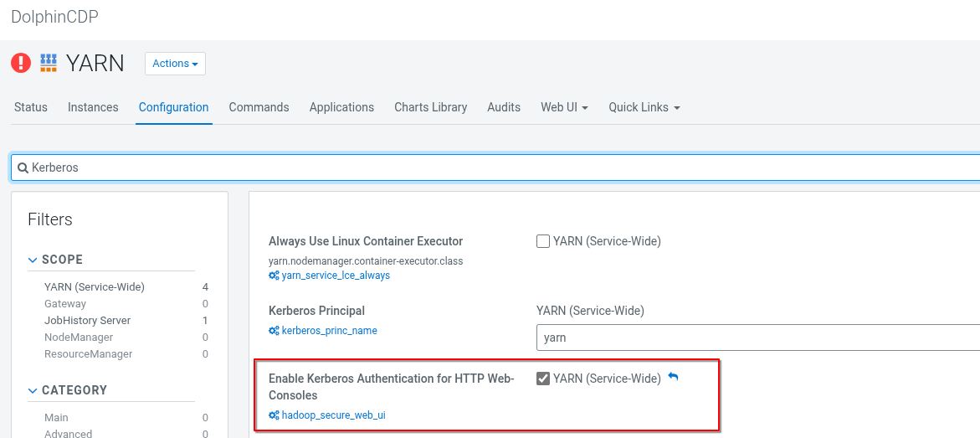The image size is (980, 438).
Task: Collapse the CATEGORY filter section
Action: (33, 390)
